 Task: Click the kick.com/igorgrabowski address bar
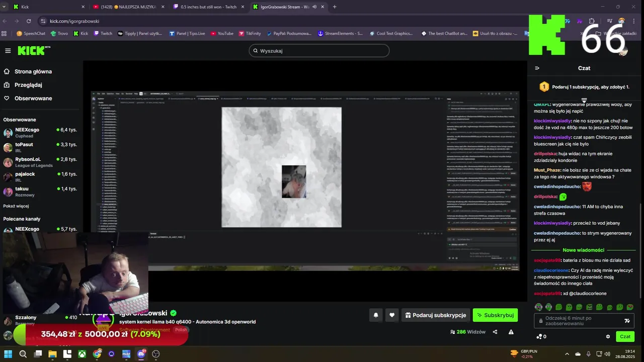(282, 21)
